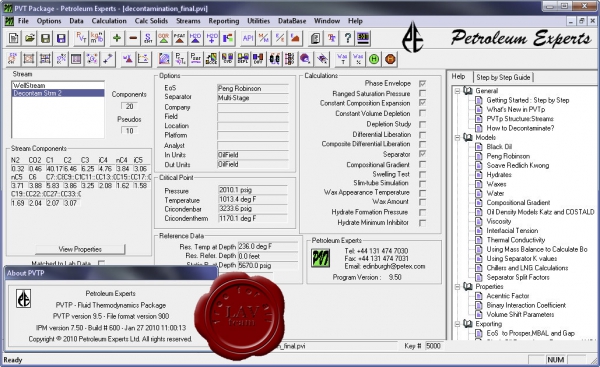Collapse the Models help tree node
Screen dimensions: 600x367
pyautogui.click(x=457, y=137)
